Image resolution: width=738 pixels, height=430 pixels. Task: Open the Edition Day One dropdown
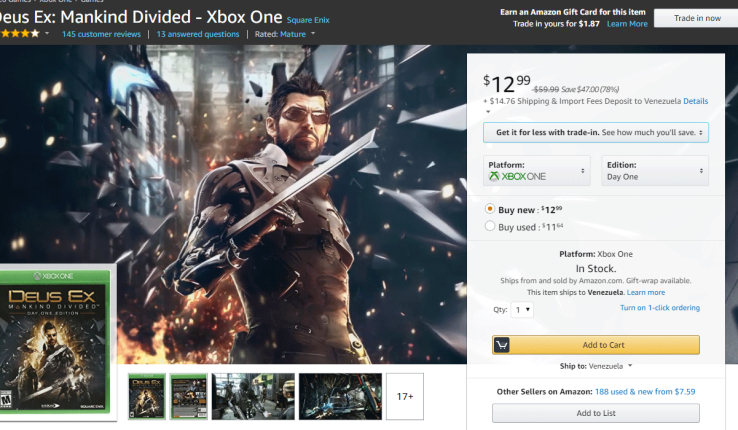[655, 170]
